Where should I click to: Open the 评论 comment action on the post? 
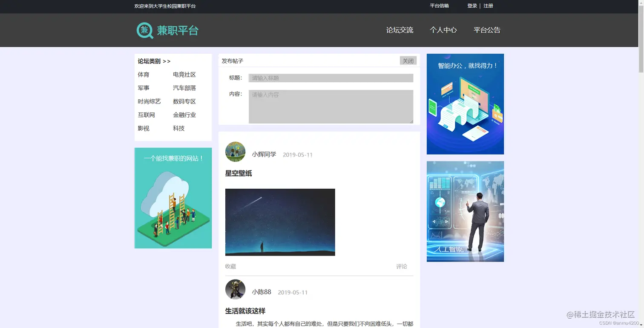(x=401, y=266)
